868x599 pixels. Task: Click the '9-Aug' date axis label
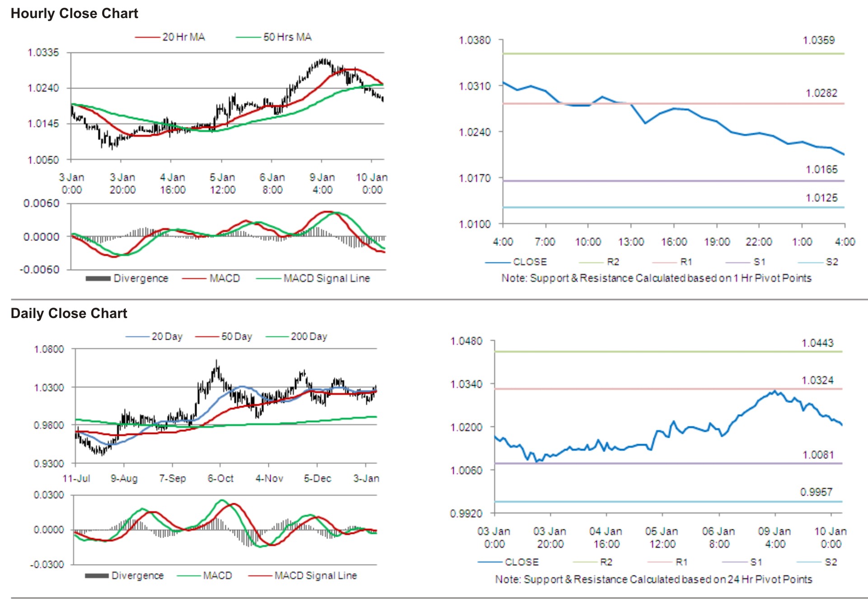124,478
